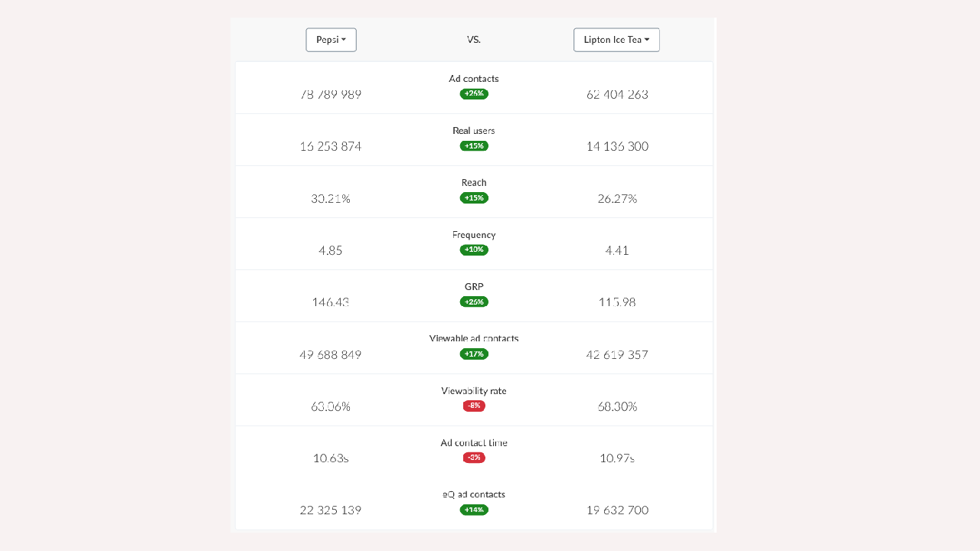Select the Ad contacts metric label

[474, 79]
